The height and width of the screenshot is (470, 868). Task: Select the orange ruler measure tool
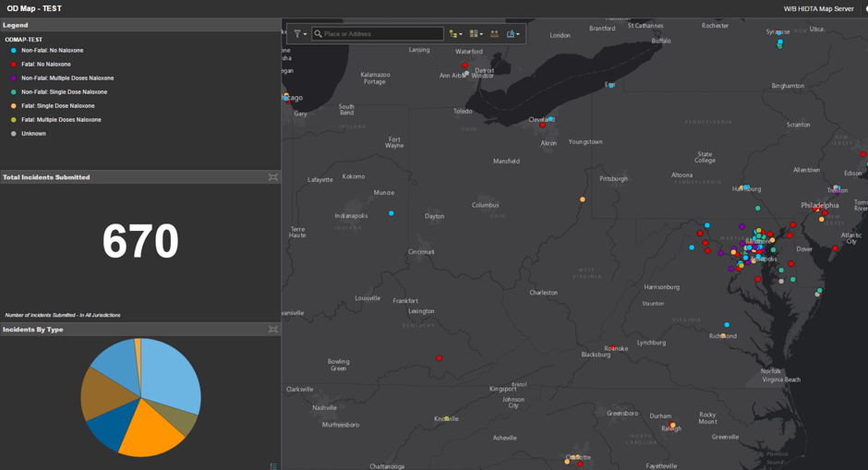(494, 34)
